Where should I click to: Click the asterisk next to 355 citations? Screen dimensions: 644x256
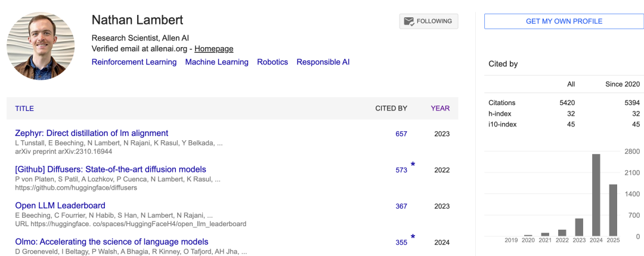click(413, 237)
